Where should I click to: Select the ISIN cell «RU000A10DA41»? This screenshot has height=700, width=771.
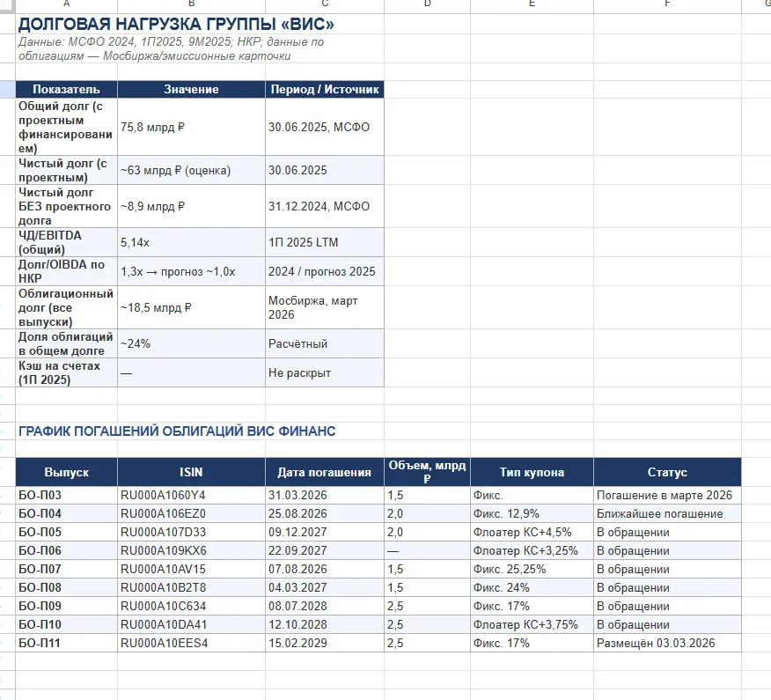click(191, 624)
